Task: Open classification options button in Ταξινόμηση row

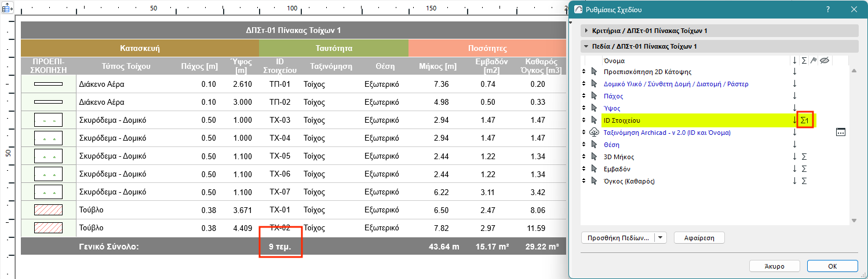Action: pyautogui.click(x=841, y=133)
